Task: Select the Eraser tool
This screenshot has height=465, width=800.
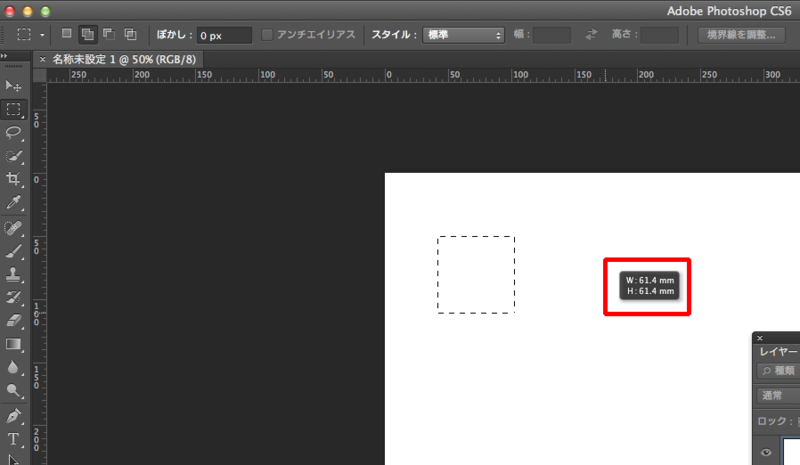Action: 13,320
